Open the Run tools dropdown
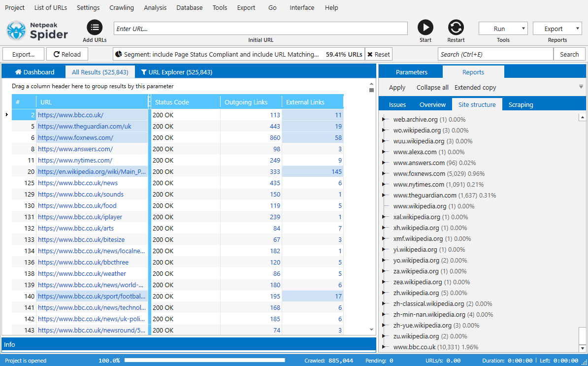The height and width of the screenshot is (366, 588). coord(503,29)
